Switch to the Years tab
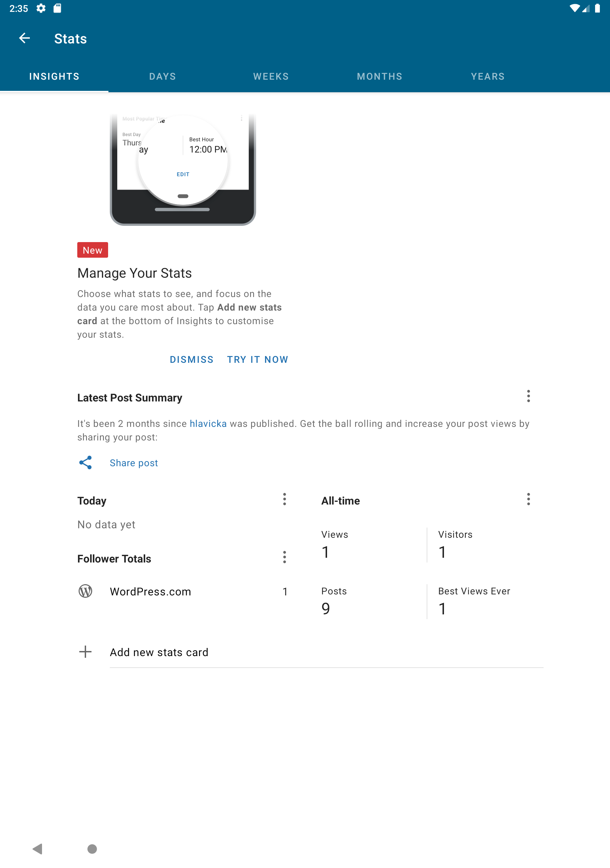The image size is (610, 868). click(488, 76)
